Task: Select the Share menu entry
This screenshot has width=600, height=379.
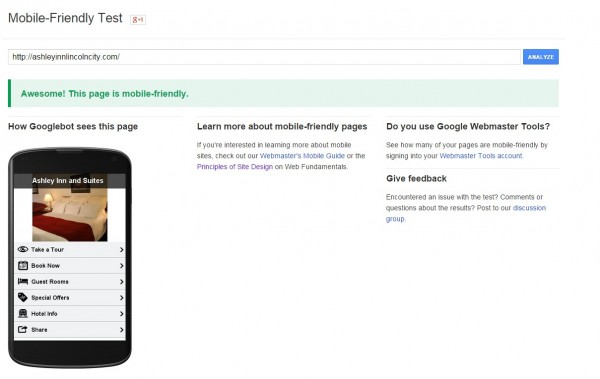Action: click(x=70, y=330)
